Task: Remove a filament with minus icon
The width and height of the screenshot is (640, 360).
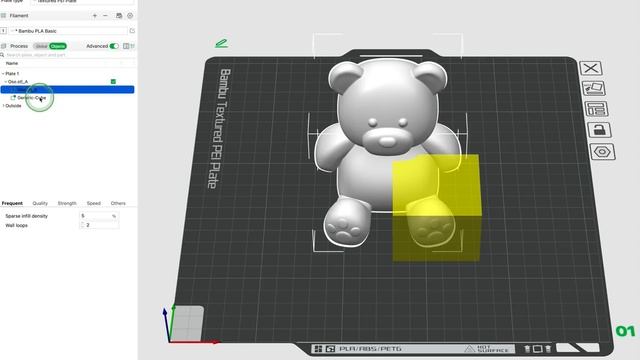Action: (x=105, y=16)
